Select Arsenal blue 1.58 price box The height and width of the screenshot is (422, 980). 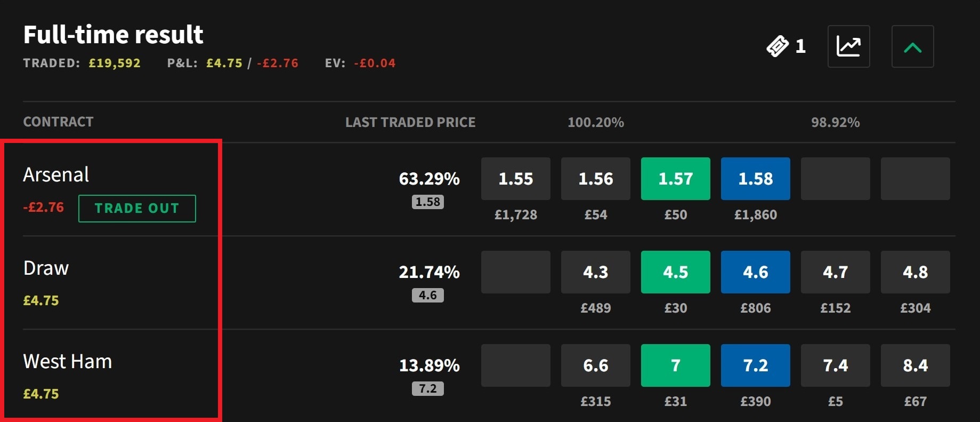755,179
